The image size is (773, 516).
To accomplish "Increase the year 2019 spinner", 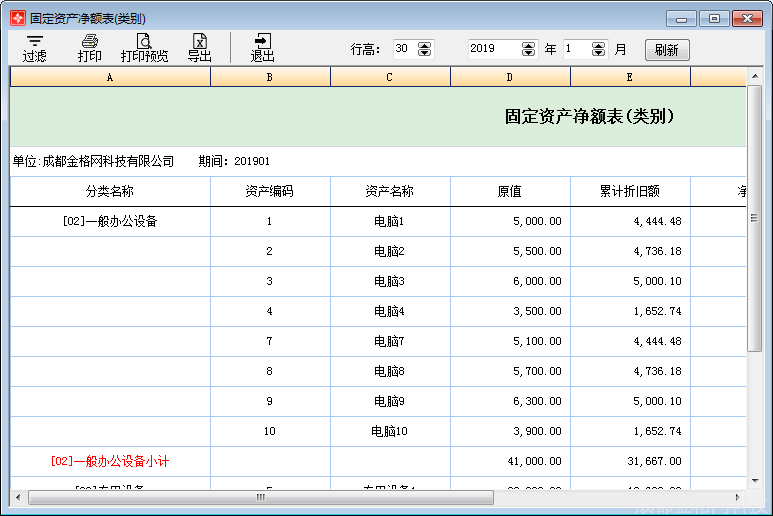I will (529, 44).
